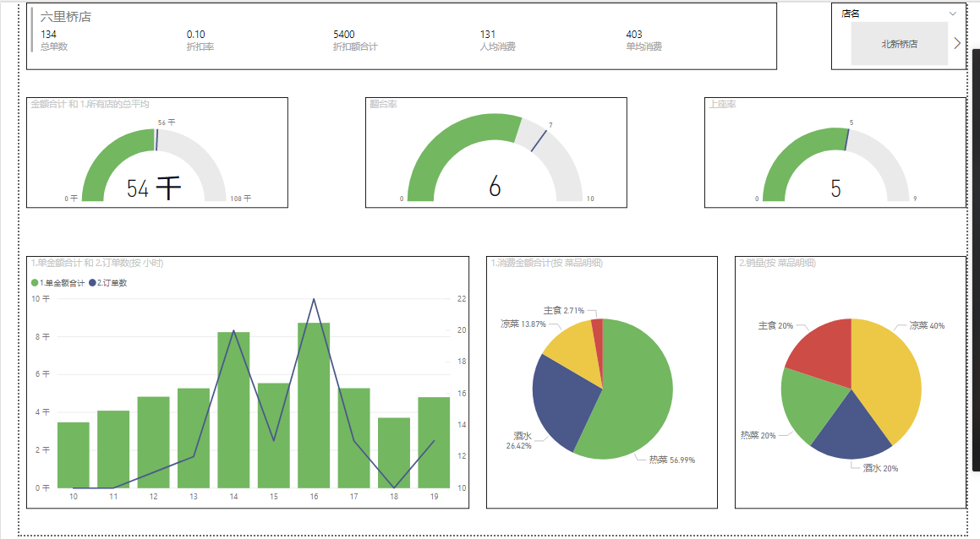Screen dimensions: 980x539
Task: Select the 凉菜 40% slice in 销量 pie
Action: pyautogui.click(x=890, y=375)
